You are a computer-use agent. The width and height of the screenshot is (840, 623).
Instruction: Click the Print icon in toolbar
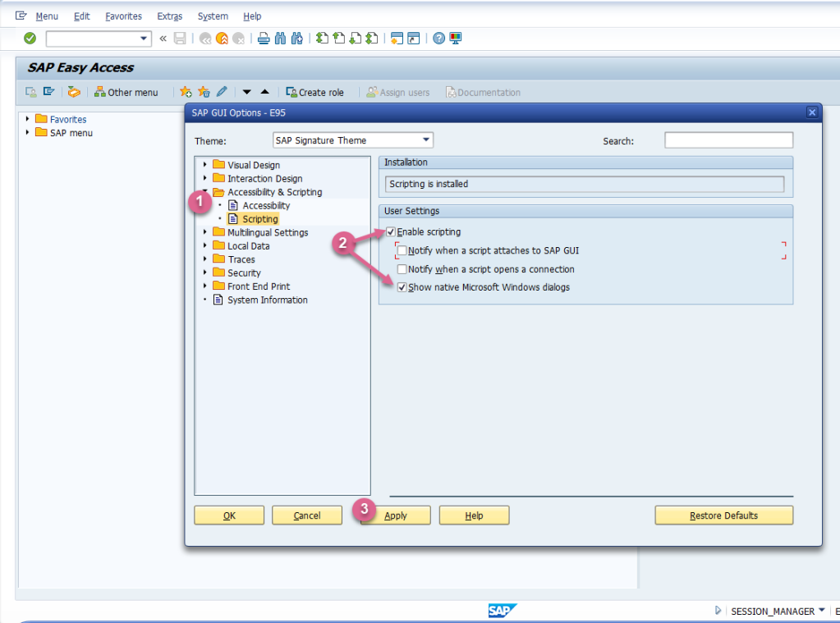point(264,38)
